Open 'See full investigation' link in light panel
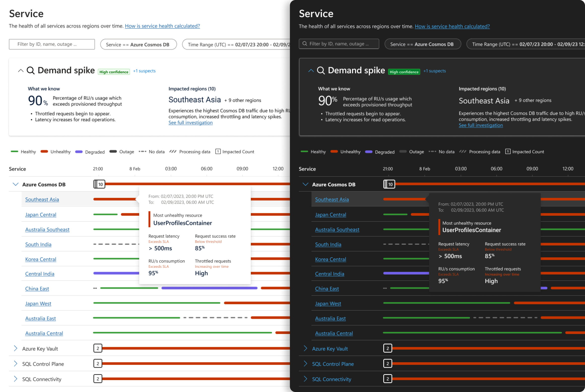This screenshot has width=585, height=392. point(191,122)
